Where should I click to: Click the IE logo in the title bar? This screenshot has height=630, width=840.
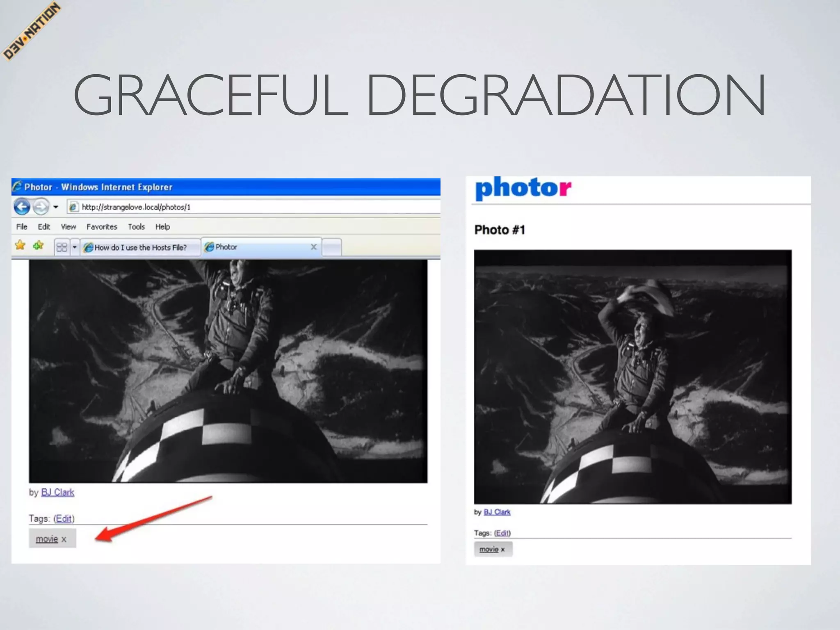tap(17, 187)
